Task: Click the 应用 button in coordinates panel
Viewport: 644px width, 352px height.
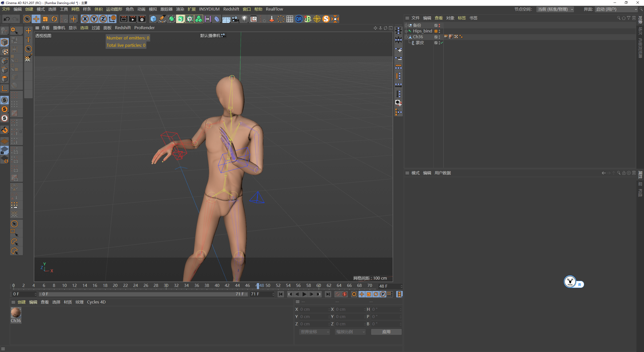Action: (x=386, y=332)
